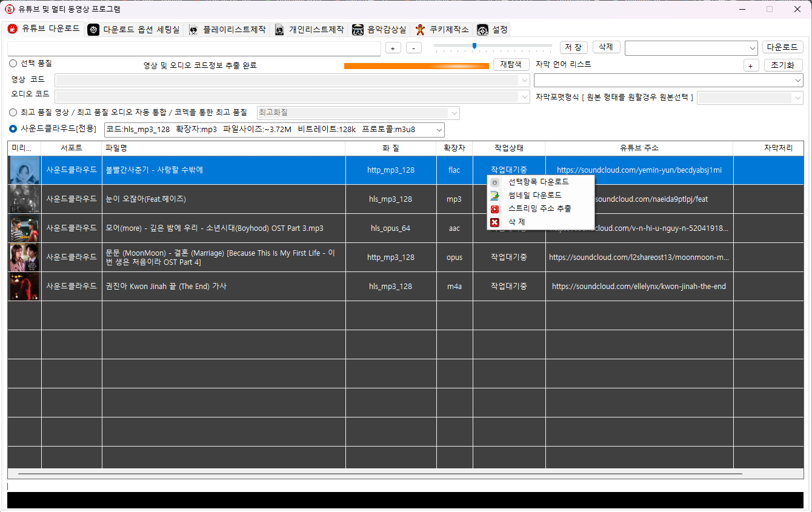This screenshot has width=812, height=512.
Task: Open the saved list dropdown beside 다운로드
Action: (x=691, y=47)
